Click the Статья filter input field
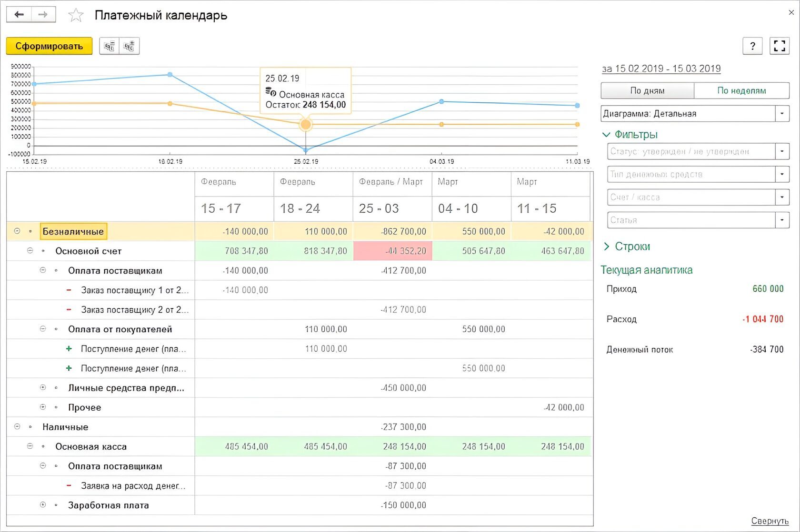This screenshot has height=532, width=800. pos(690,220)
